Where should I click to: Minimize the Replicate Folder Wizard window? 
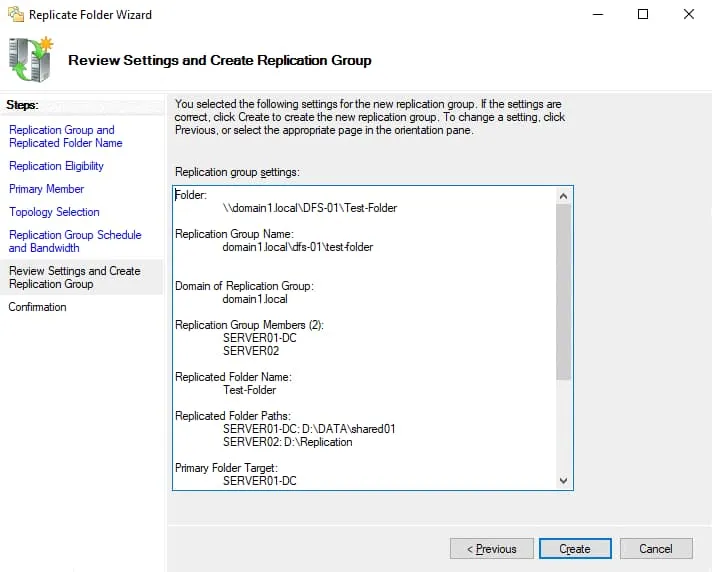597,15
